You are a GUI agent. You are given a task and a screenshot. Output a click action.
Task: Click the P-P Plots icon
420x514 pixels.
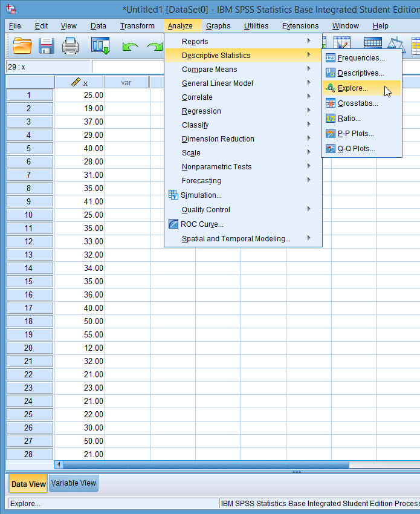tap(330, 134)
